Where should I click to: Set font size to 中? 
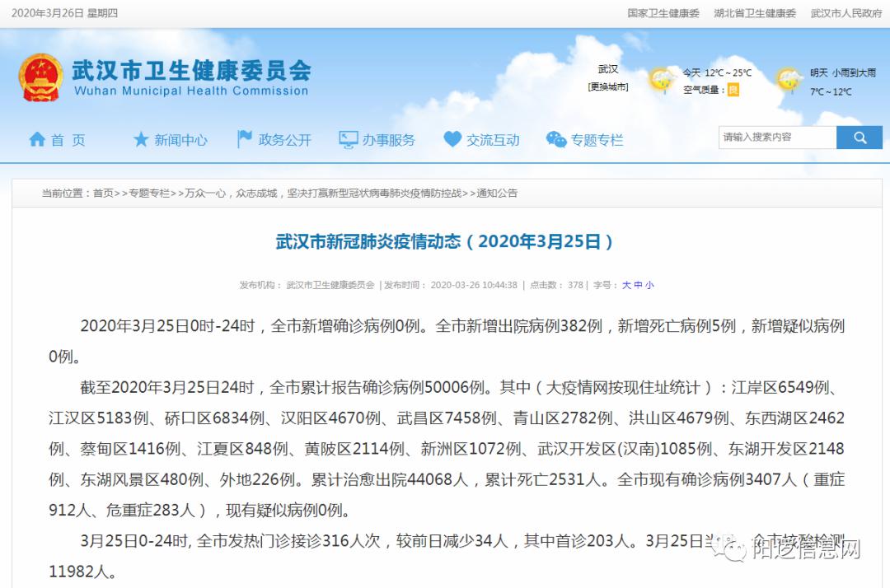coord(638,285)
